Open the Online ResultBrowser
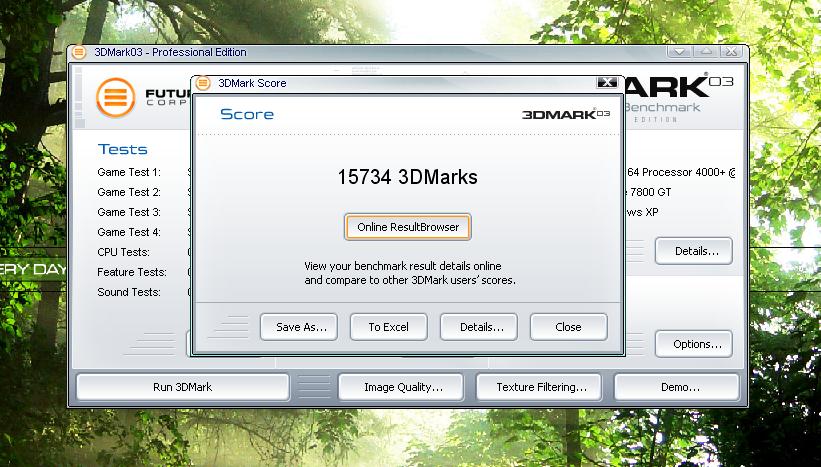821x467 pixels. pos(408,227)
